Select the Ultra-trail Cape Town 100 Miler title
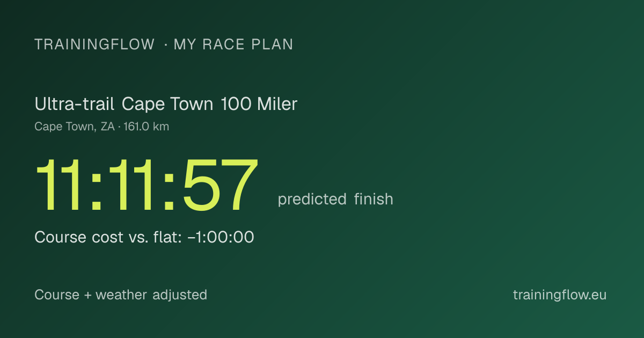 [166, 104]
